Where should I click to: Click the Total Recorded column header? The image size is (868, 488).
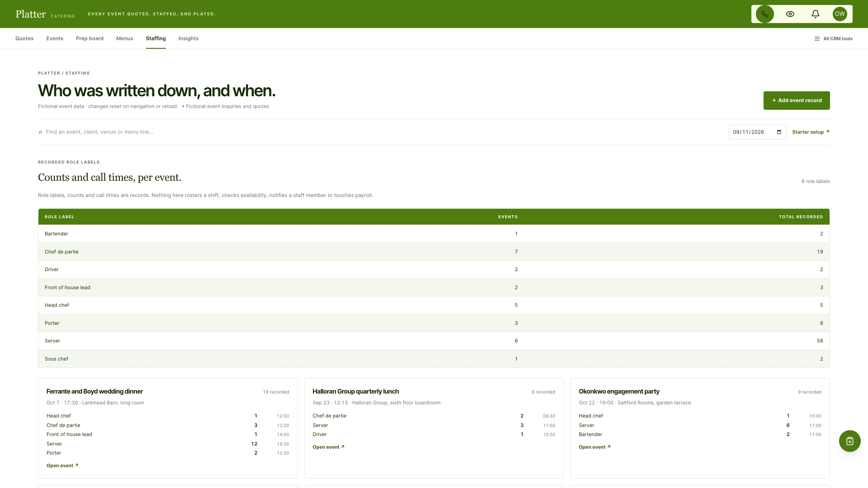point(801,217)
